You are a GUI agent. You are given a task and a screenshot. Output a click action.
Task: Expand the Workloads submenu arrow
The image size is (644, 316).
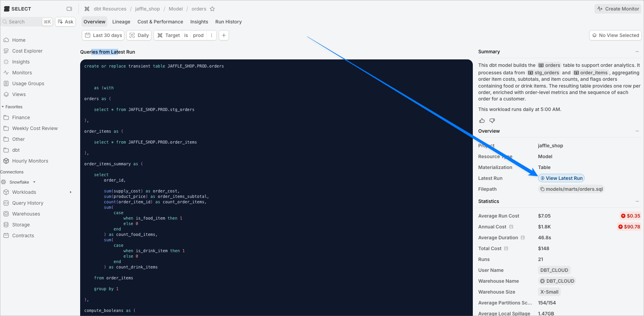(71, 192)
